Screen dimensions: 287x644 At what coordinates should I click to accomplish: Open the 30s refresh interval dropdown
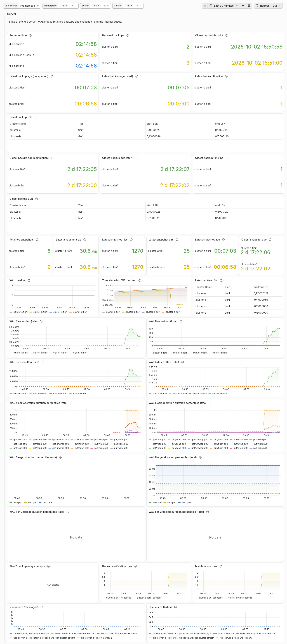[277, 6]
